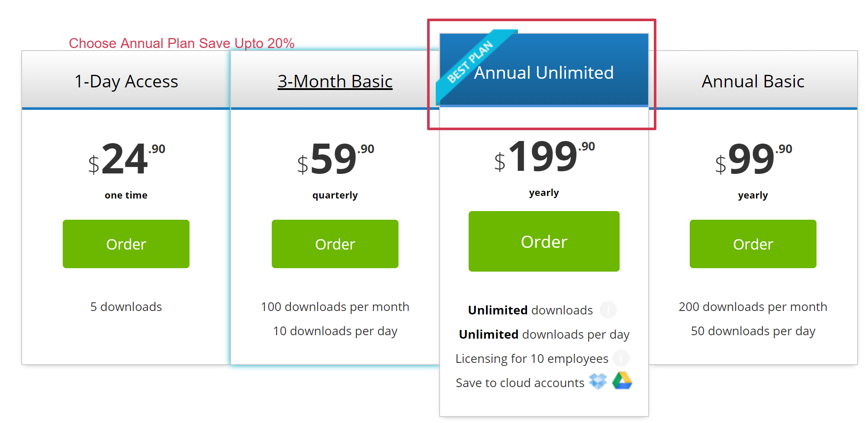Image resolution: width=868 pixels, height=423 pixels.
Task: Click the Google Drive icon
Action: (622, 381)
